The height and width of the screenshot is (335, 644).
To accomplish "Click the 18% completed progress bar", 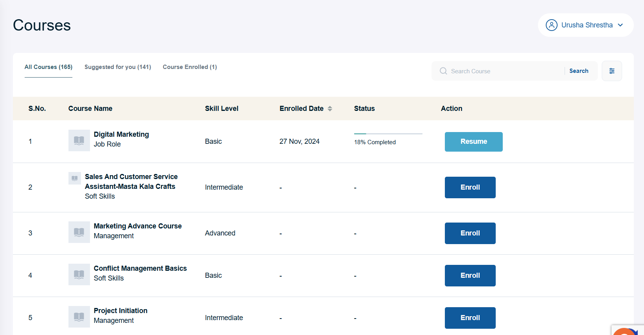I will click(x=388, y=134).
